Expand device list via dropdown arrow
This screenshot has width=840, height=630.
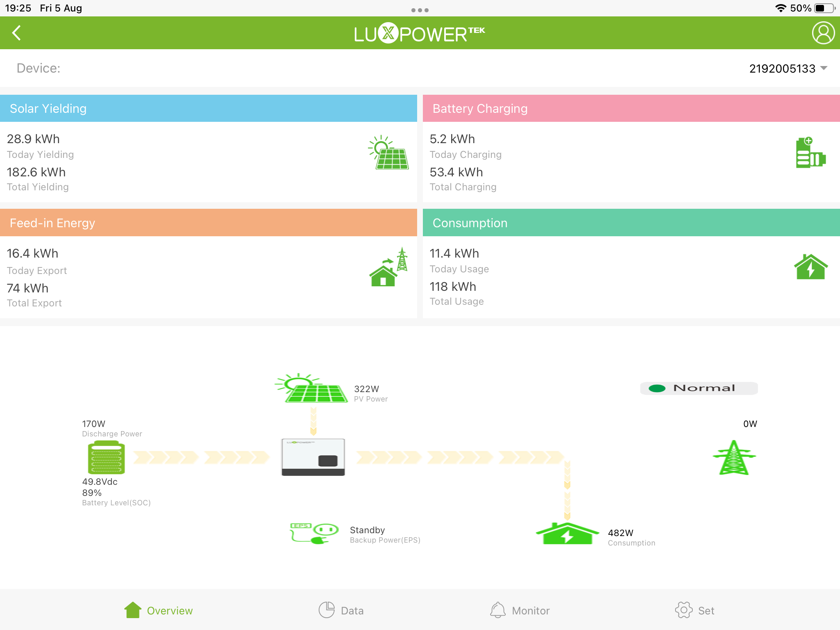[x=824, y=68]
